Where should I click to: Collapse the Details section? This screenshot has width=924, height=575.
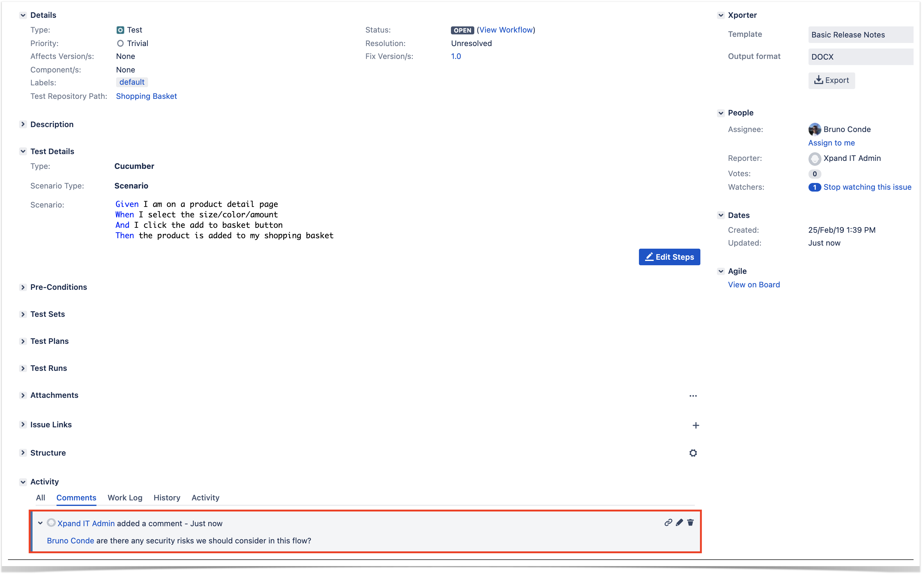tap(23, 15)
